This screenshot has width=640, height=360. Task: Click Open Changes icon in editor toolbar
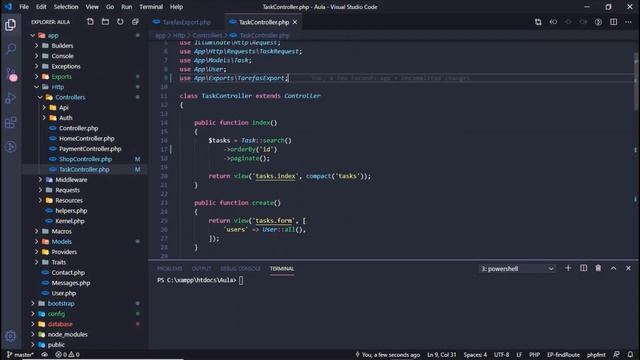point(538,22)
